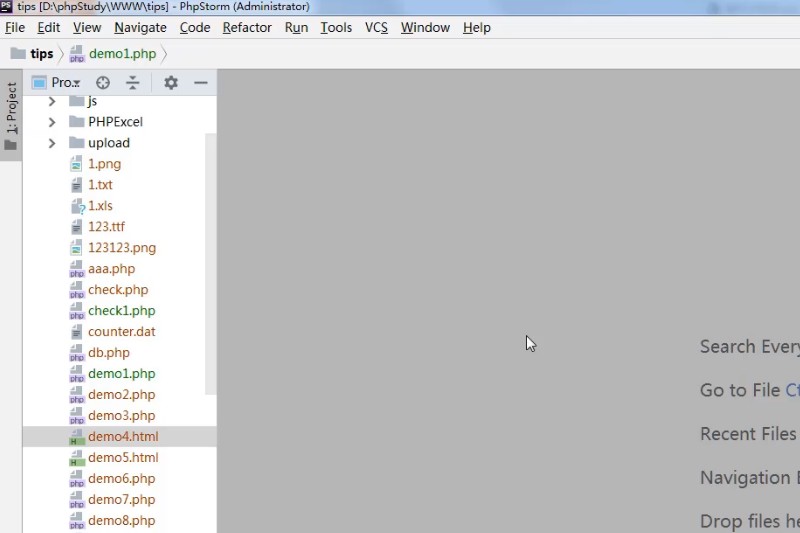Click the 123123.png image file icon
800x533 pixels.
pos(76,247)
